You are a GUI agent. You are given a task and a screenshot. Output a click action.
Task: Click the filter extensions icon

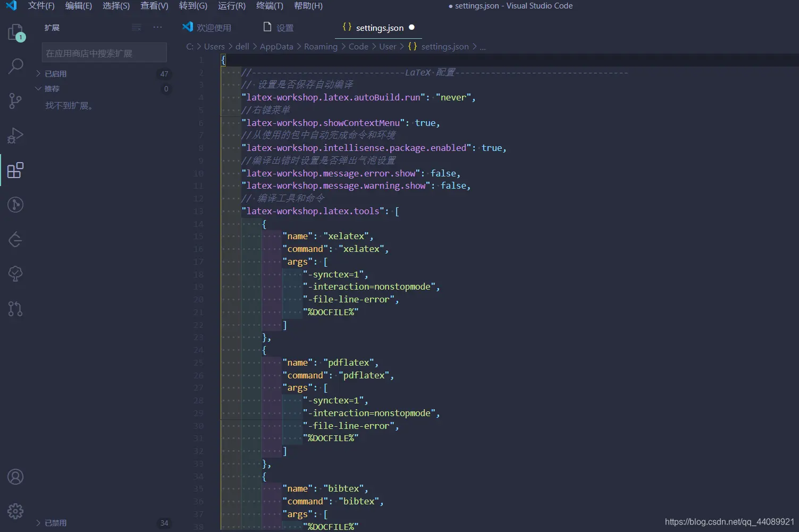tap(137, 28)
